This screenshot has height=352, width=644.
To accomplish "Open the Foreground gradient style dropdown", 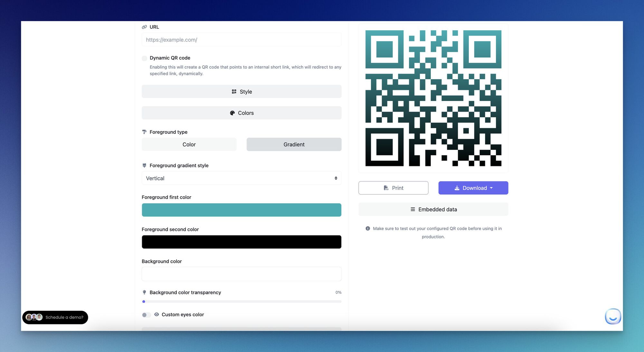I will [x=241, y=178].
